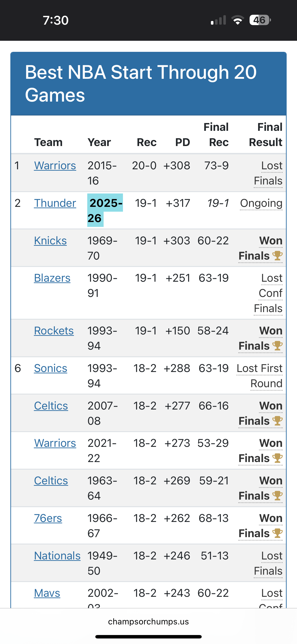Select the highlighted 2025-26 year cell

pos(105,210)
